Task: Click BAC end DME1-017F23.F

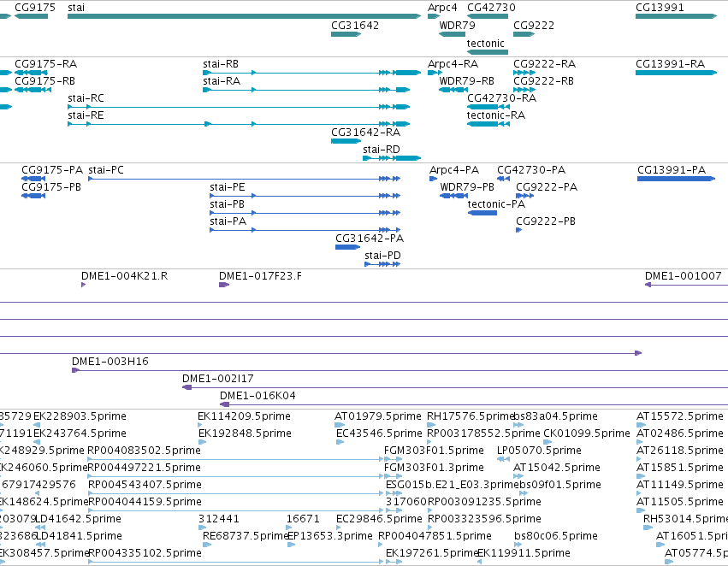Action: pos(260,276)
